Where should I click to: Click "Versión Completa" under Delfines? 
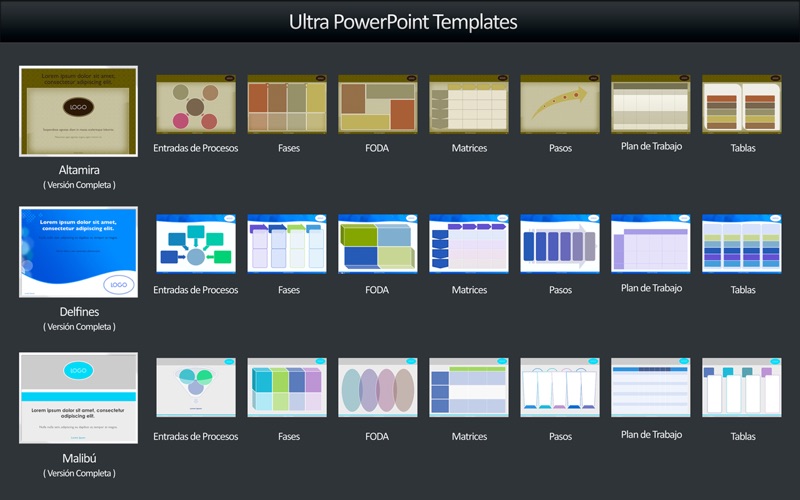(79, 327)
